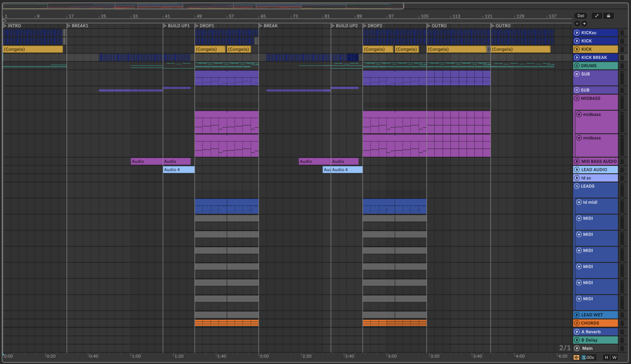The height and width of the screenshot is (364, 631).
Task: Click the Main track play icon
Action: click(577, 348)
